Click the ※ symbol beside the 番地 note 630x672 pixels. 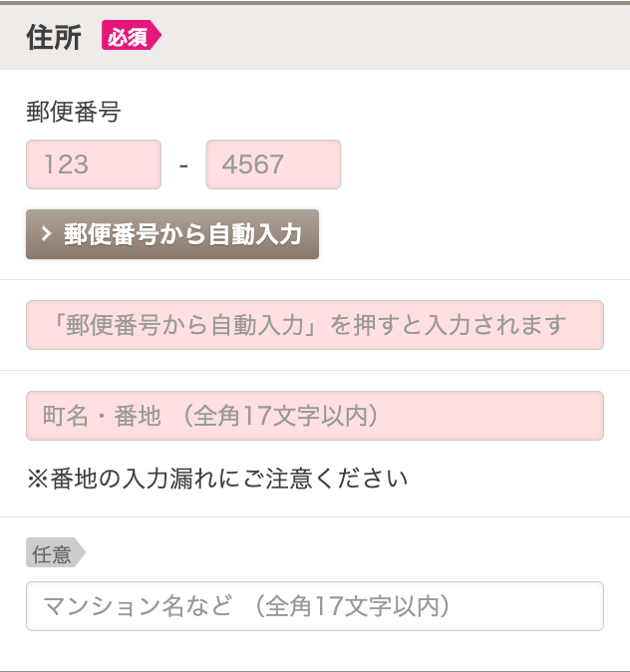pyautogui.click(x=38, y=479)
